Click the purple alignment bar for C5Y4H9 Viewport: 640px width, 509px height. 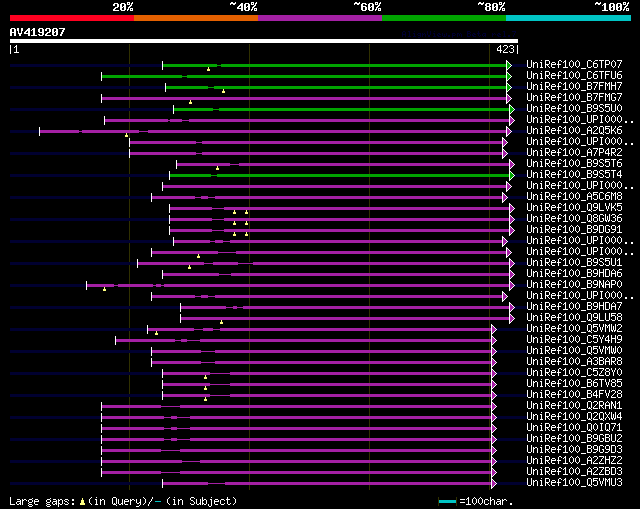304,340
